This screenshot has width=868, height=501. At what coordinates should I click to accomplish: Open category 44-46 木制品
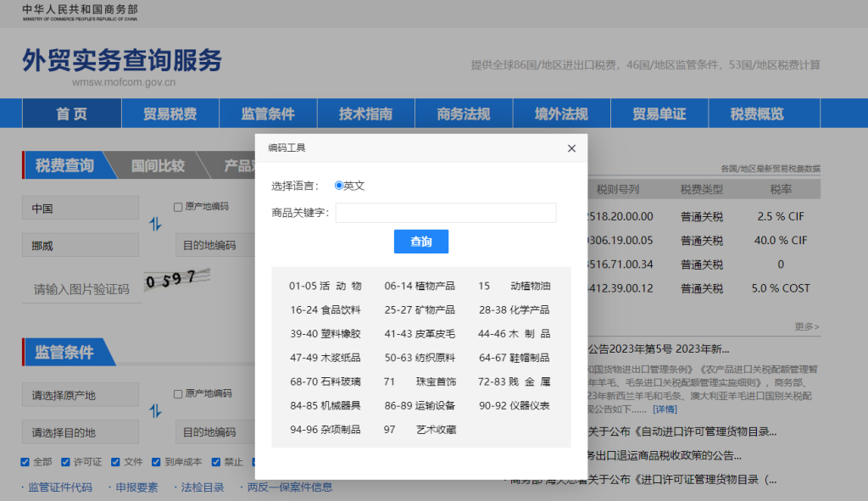(515, 334)
